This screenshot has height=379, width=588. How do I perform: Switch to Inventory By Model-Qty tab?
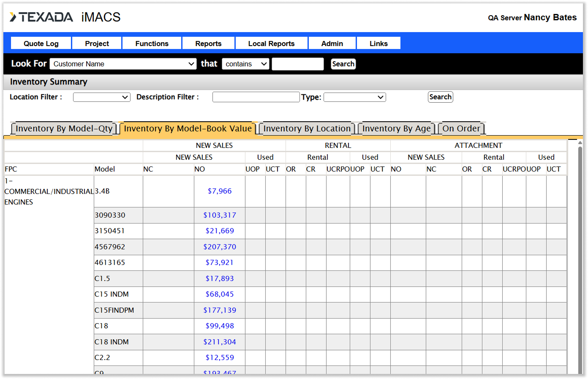[x=64, y=128]
